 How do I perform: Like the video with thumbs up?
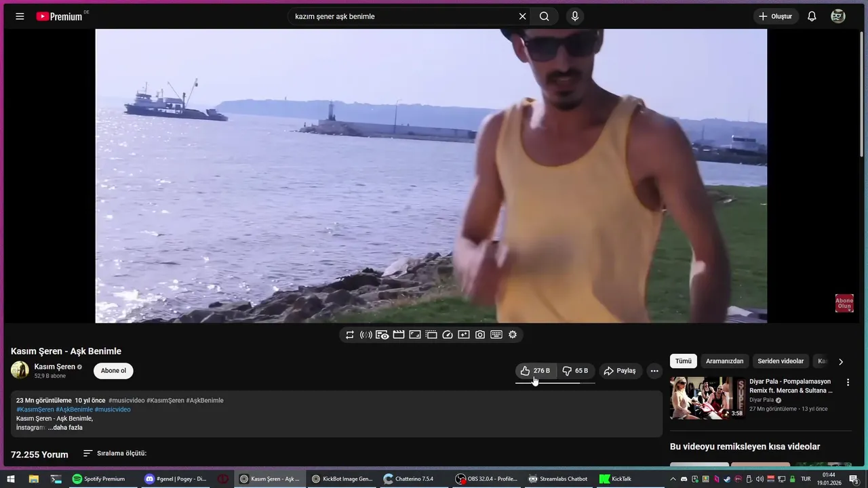pyautogui.click(x=536, y=371)
